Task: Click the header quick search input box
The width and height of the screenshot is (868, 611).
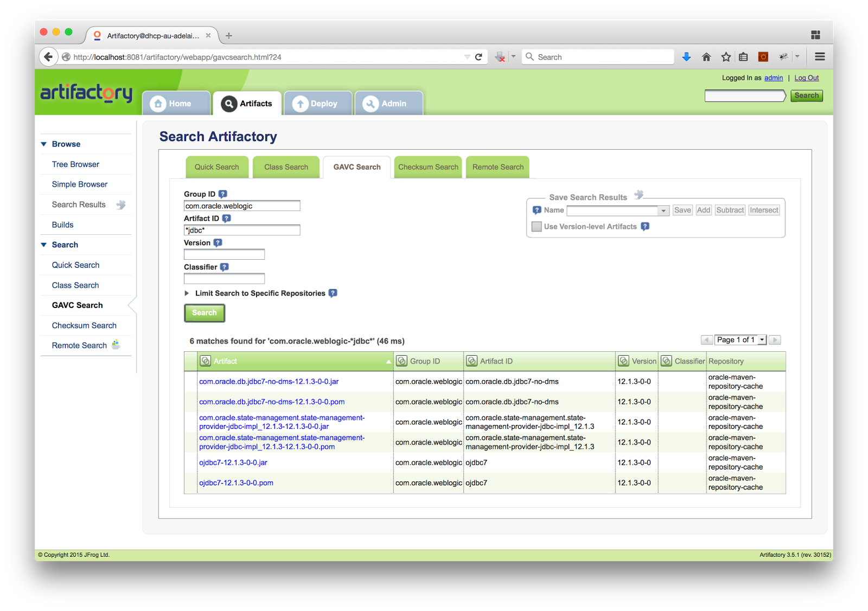Action: (745, 96)
